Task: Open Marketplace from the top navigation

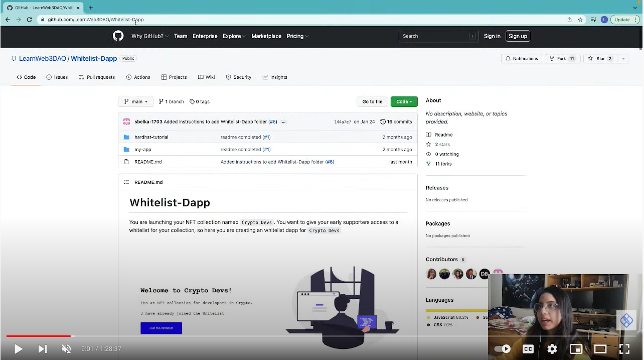Action: tap(266, 36)
